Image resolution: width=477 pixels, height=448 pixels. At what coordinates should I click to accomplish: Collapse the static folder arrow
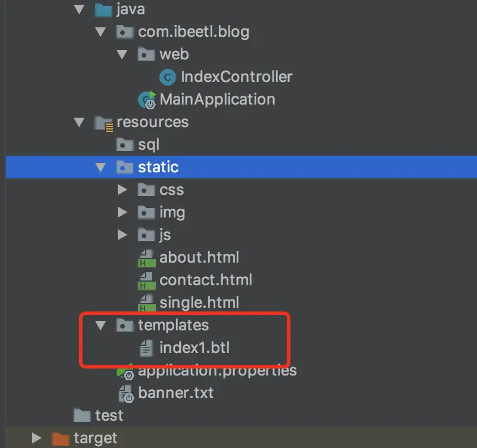pos(101,168)
